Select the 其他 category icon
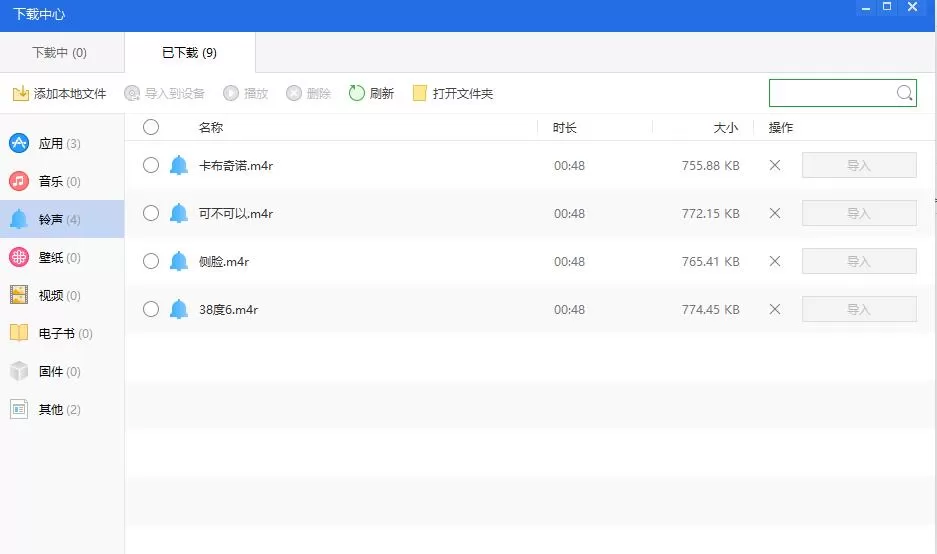Image resolution: width=937 pixels, height=554 pixels. pos(19,409)
